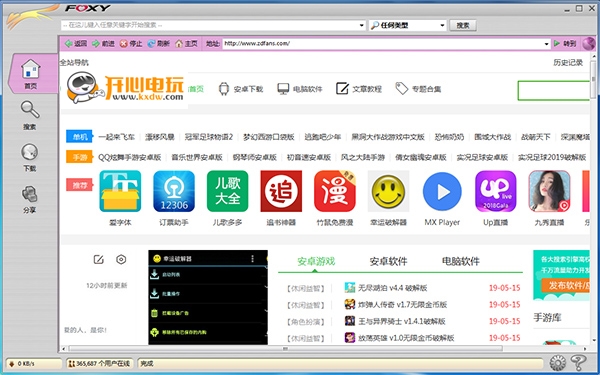
Task: Open the 搜索 magnifier sidebar icon
Action: tap(30, 115)
